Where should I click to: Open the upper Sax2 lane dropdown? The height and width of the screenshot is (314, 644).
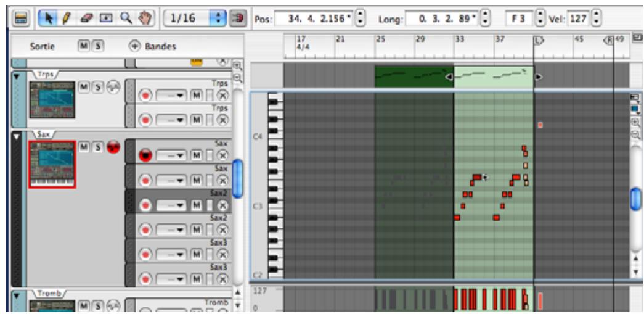(171, 205)
